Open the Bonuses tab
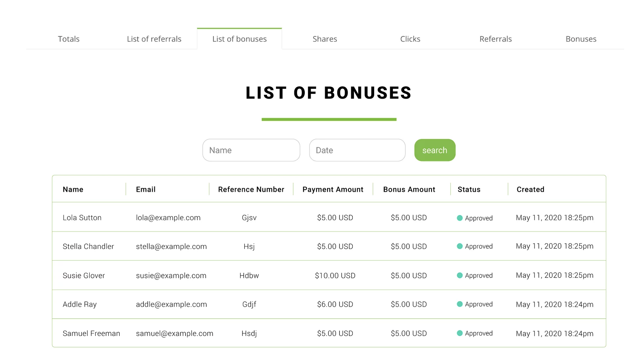 coord(580,39)
